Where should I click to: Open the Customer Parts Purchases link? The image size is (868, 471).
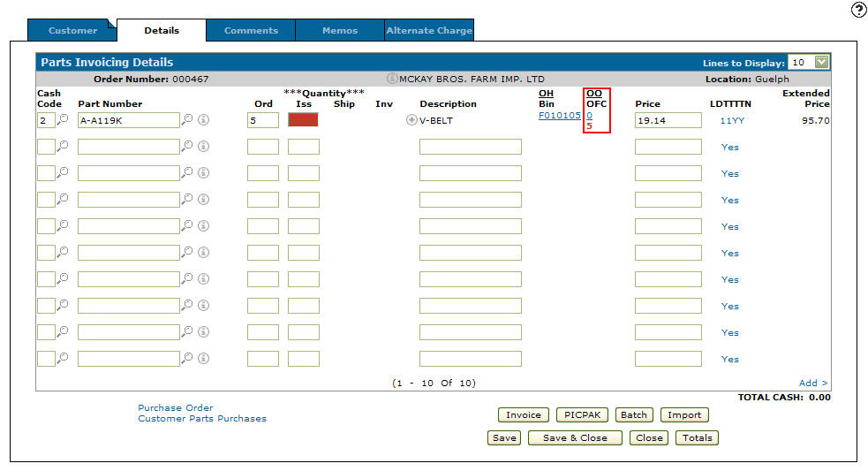(202, 418)
